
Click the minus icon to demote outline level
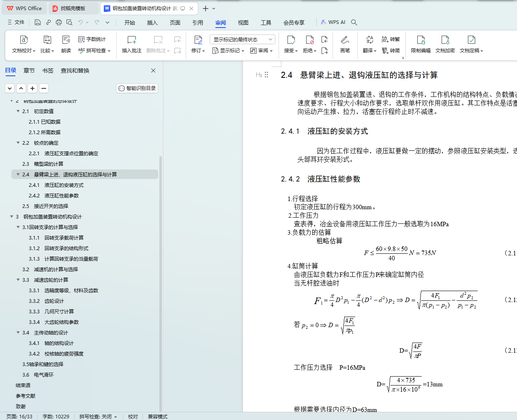(x=44, y=88)
